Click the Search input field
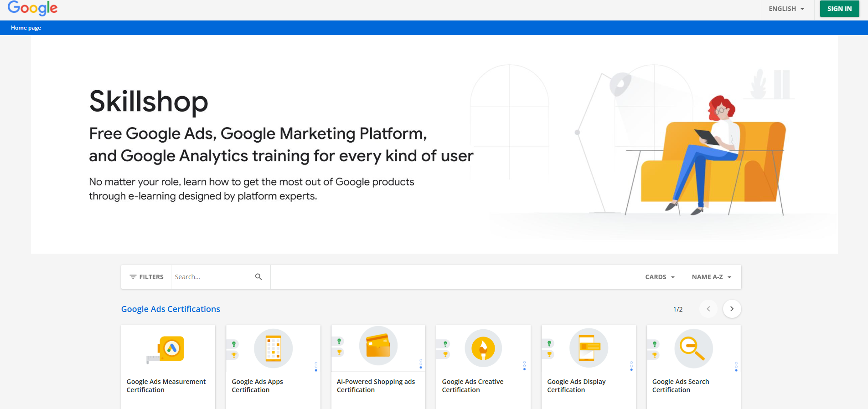868x409 pixels. pyautogui.click(x=212, y=277)
